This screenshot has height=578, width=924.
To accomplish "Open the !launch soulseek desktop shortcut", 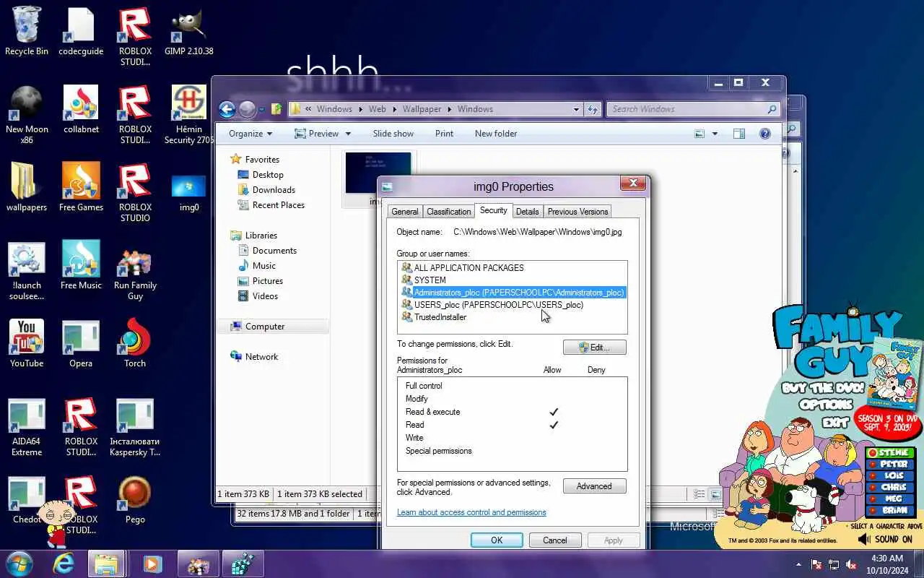I will pos(27,270).
